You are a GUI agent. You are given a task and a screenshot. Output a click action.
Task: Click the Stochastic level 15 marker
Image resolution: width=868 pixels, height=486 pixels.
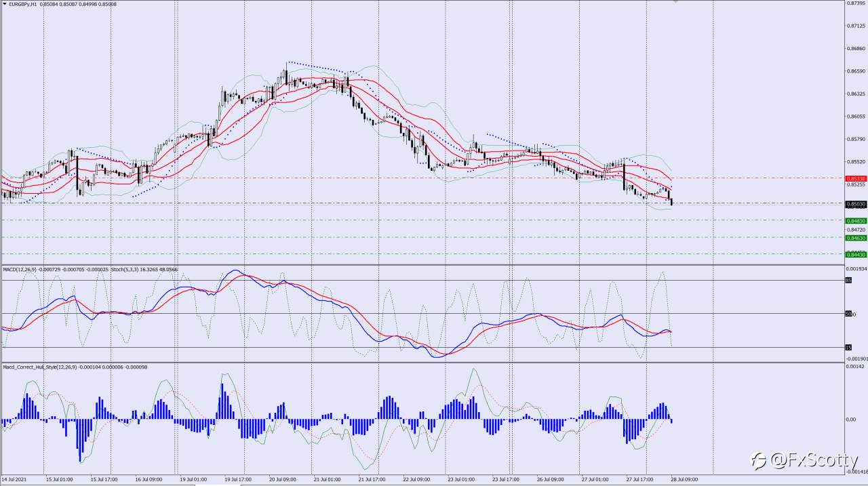tap(848, 347)
